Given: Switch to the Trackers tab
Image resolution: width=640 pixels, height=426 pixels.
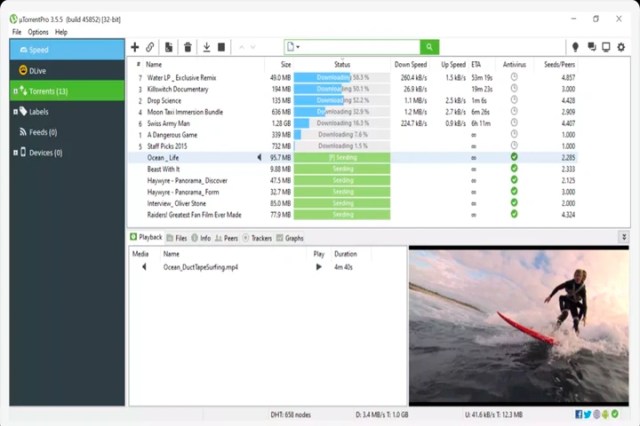Looking at the screenshot, I should click(x=257, y=238).
